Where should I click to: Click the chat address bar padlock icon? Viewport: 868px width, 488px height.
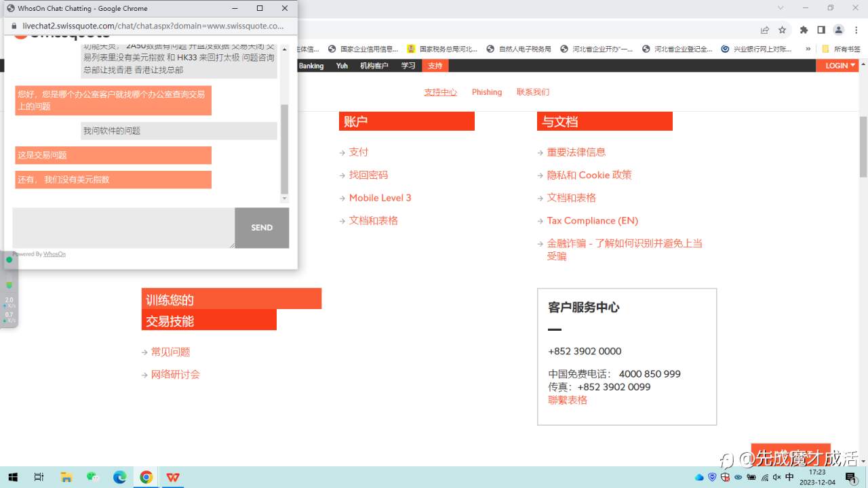(x=14, y=26)
